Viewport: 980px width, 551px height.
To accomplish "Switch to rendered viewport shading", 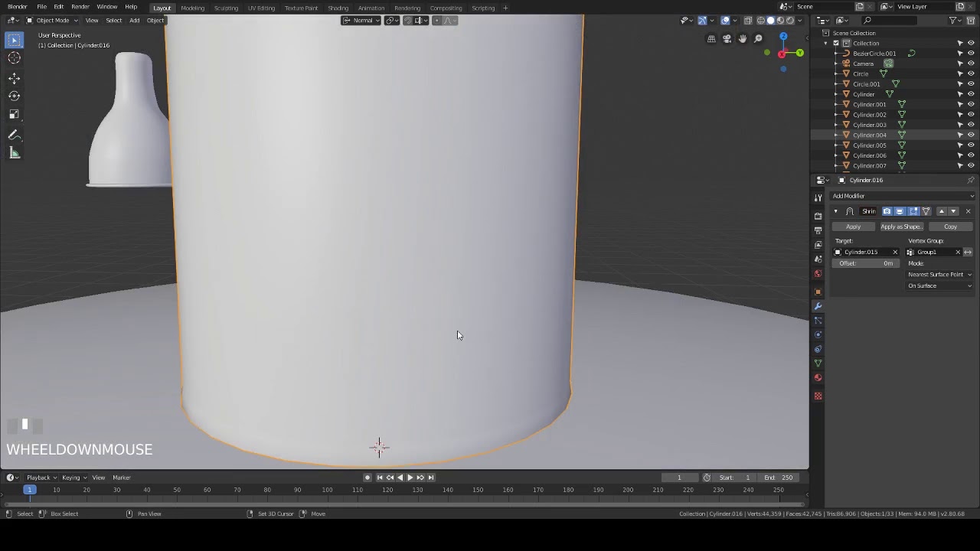I will [790, 21].
